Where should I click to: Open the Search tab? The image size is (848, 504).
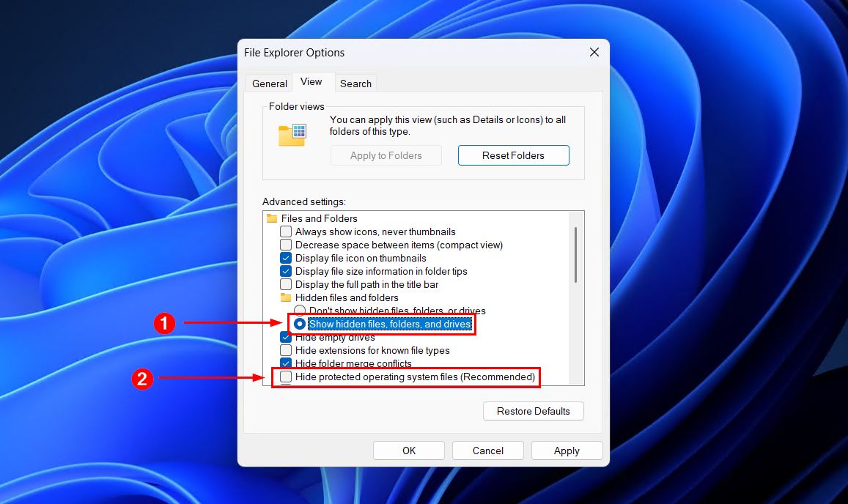point(355,83)
